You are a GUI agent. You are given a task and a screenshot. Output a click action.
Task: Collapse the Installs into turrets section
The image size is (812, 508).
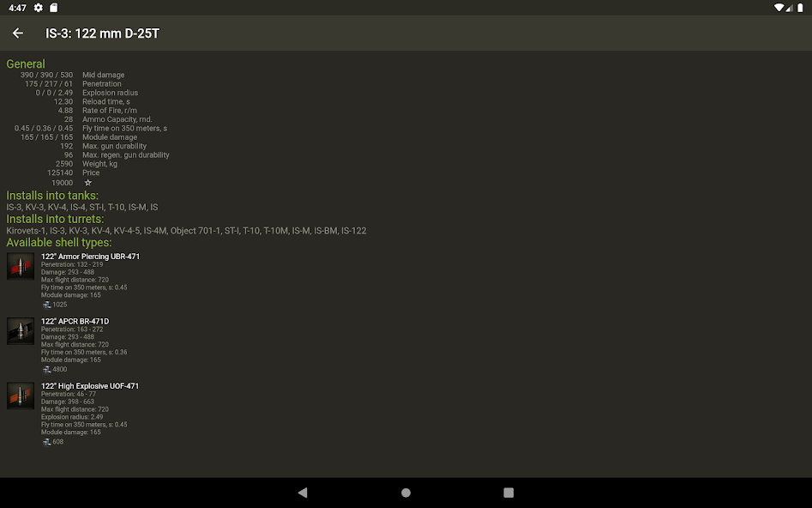57,219
